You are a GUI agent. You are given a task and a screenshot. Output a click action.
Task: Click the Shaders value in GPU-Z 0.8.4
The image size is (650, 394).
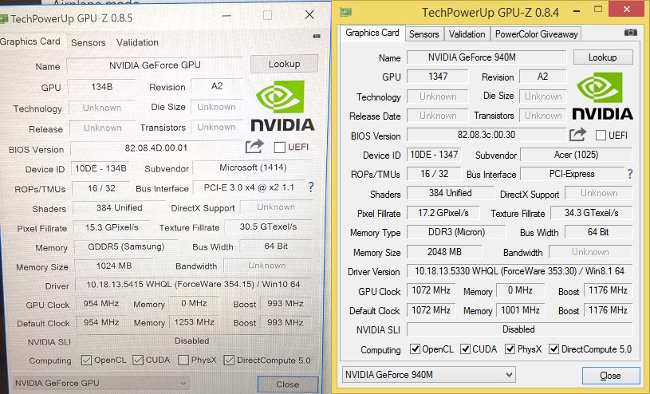tap(451, 193)
